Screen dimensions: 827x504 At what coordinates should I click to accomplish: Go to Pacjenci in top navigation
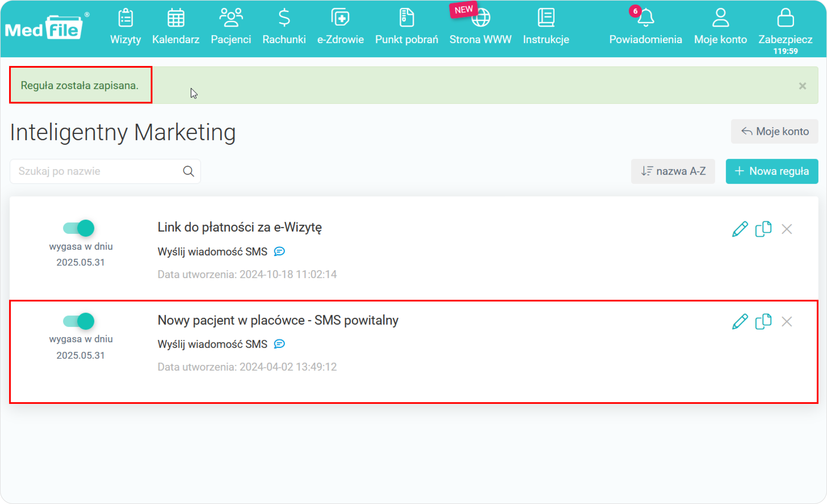231,27
